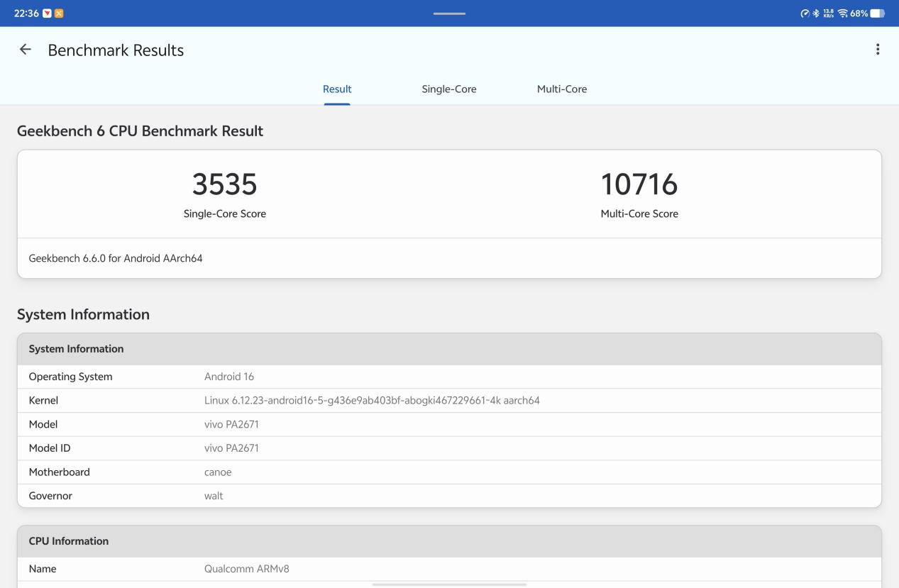Tap the bottom navigation gesture bar
Screen dimensions: 899x588
pos(449,584)
